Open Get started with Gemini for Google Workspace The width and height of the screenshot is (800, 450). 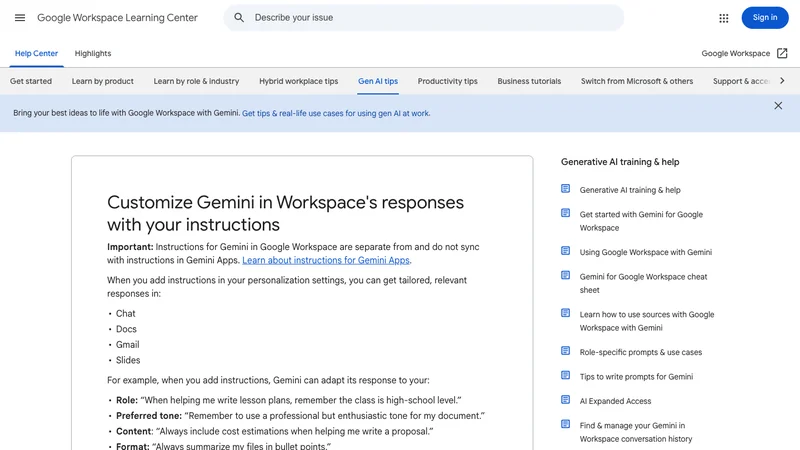(641, 221)
